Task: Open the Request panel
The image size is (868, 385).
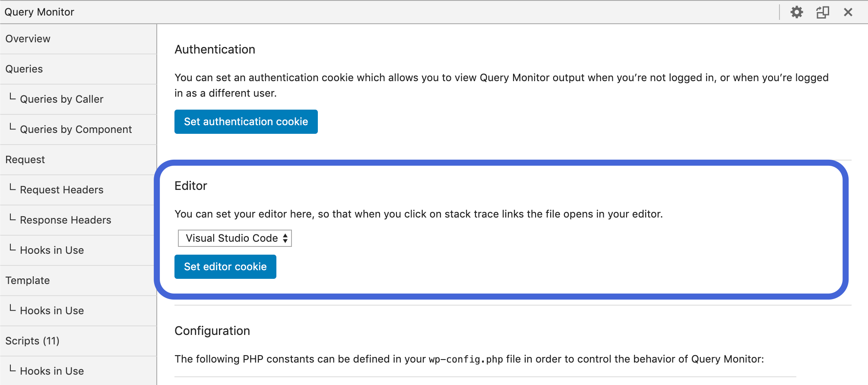Action: (25, 160)
